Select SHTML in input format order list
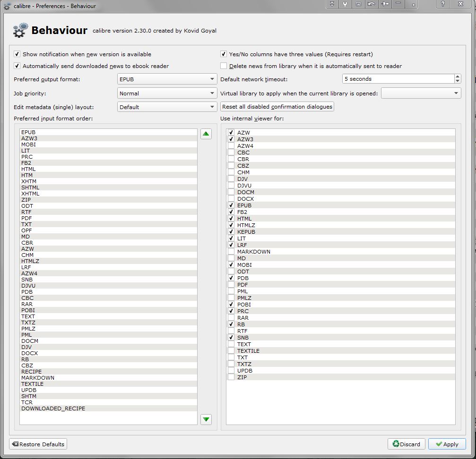Image resolution: width=476 pixels, height=459 pixels. tap(108, 187)
